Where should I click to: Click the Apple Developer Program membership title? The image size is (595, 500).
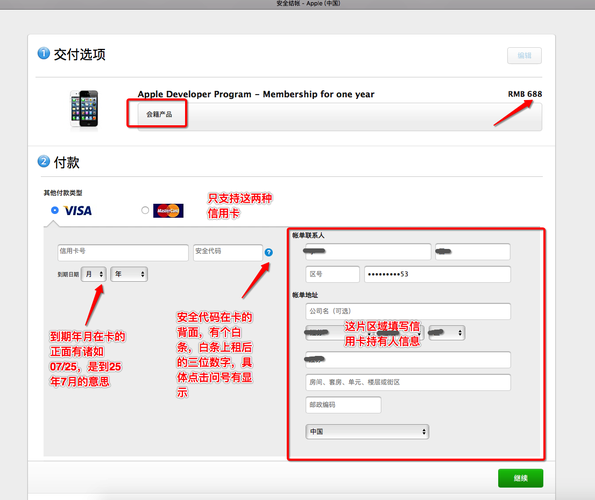(x=256, y=94)
